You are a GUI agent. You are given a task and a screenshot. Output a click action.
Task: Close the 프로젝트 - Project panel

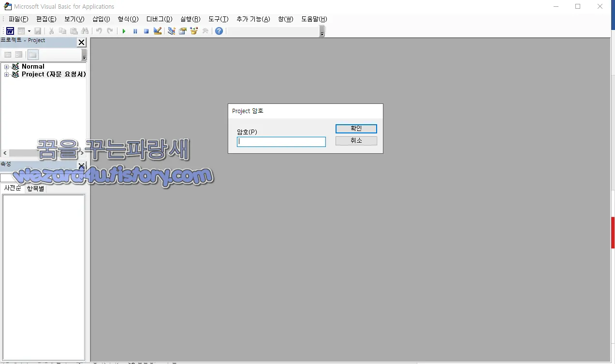pyautogui.click(x=82, y=42)
